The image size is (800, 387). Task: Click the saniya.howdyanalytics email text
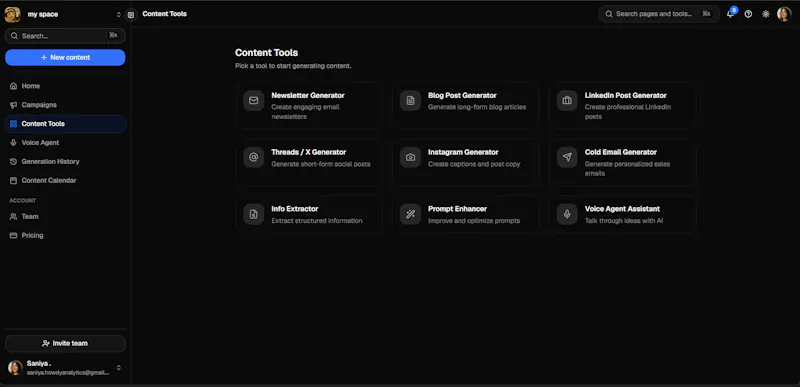click(x=68, y=373)
